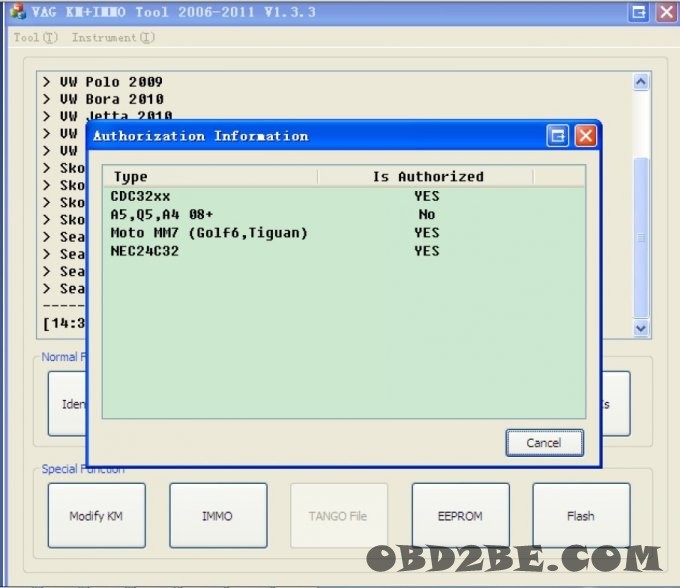
Task: Click the Type column header
Action: (210, 176)
